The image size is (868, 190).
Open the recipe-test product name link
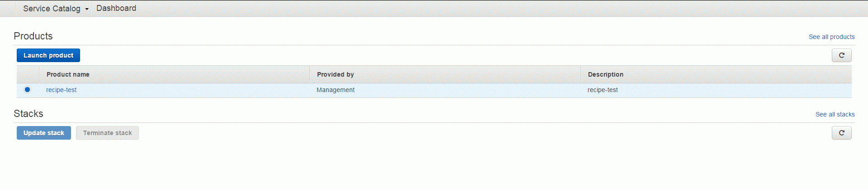[x=61, y=90]
